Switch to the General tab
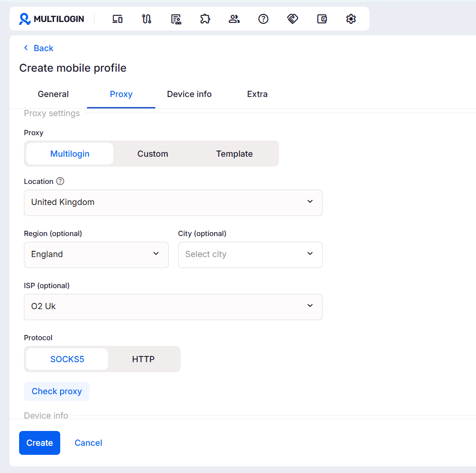 click(53, 94)
